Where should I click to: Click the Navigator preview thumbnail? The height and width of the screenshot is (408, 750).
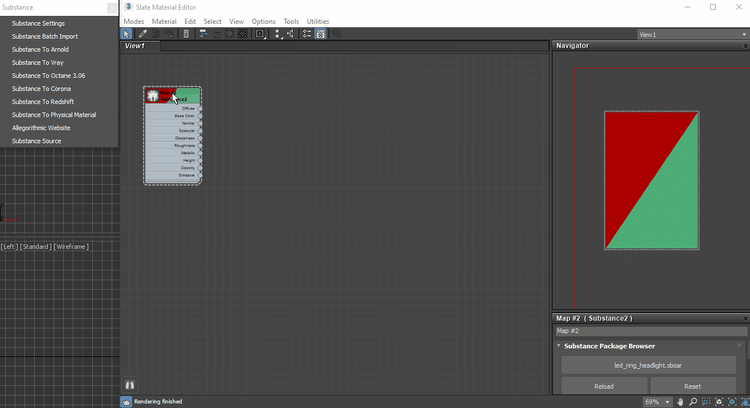click(x=651, y=180)
